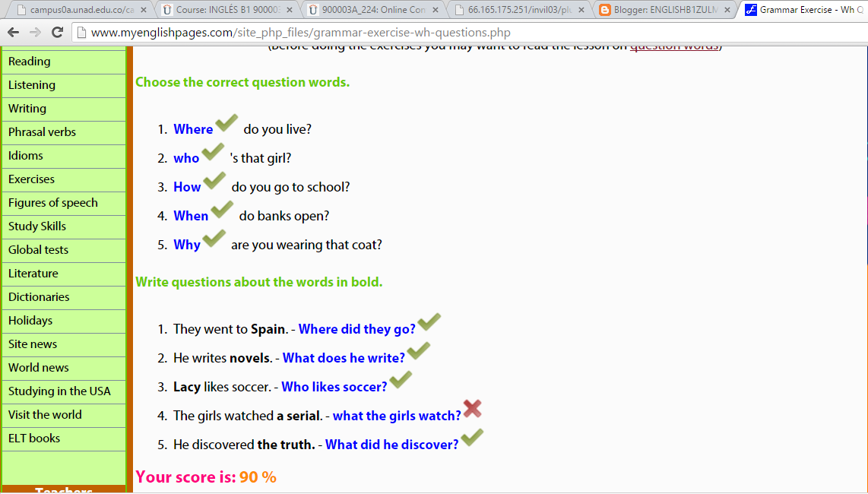Viewport: 868px width, 494px height.
Task: Click the answer 'Why' in question 5
Action: click(187, 245)
